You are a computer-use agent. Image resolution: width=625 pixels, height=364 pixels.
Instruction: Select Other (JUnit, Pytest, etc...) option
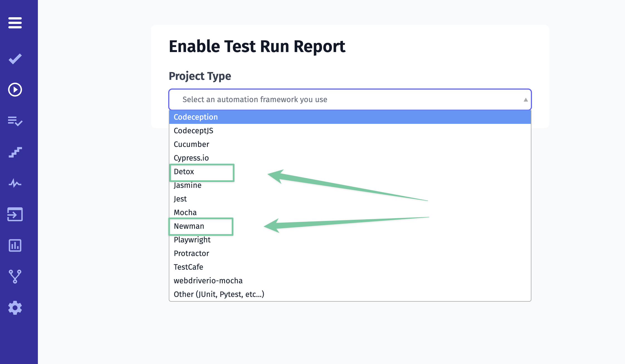[350, 294]
